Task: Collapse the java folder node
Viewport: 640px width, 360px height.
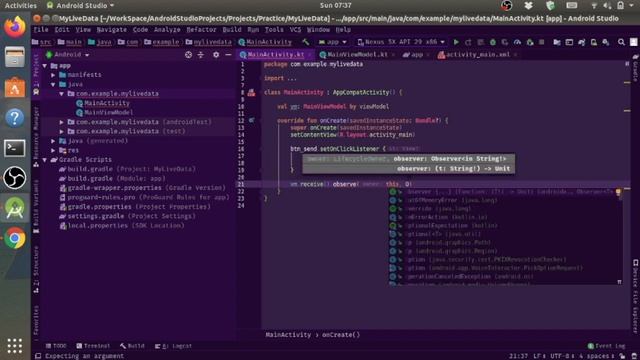Action: pos(53,84)
